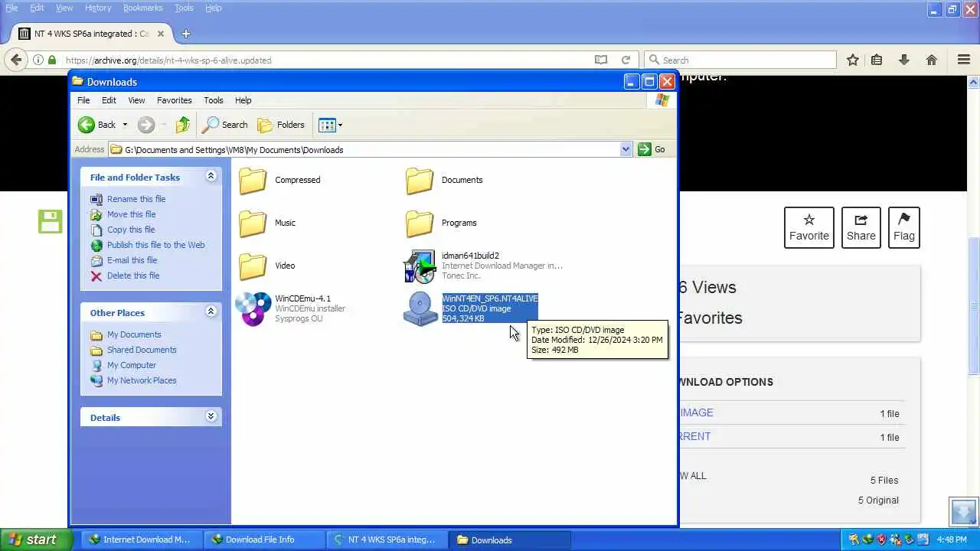This screenshot has width=980, height=551.
Task: Click the Up folder toolbar icon
Action: pos(182,125)
